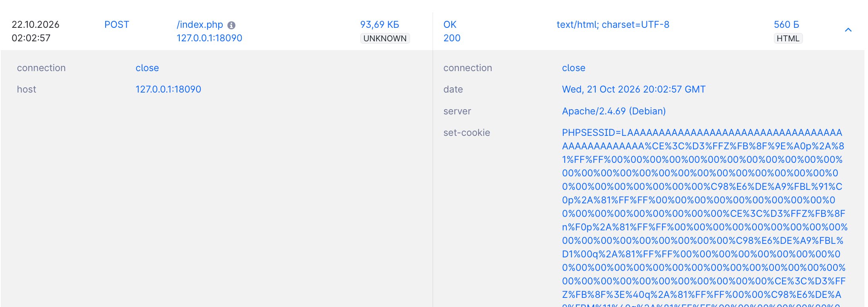868x307 pixels.
Task: Click the response connection header name
Action: [468, 68]
